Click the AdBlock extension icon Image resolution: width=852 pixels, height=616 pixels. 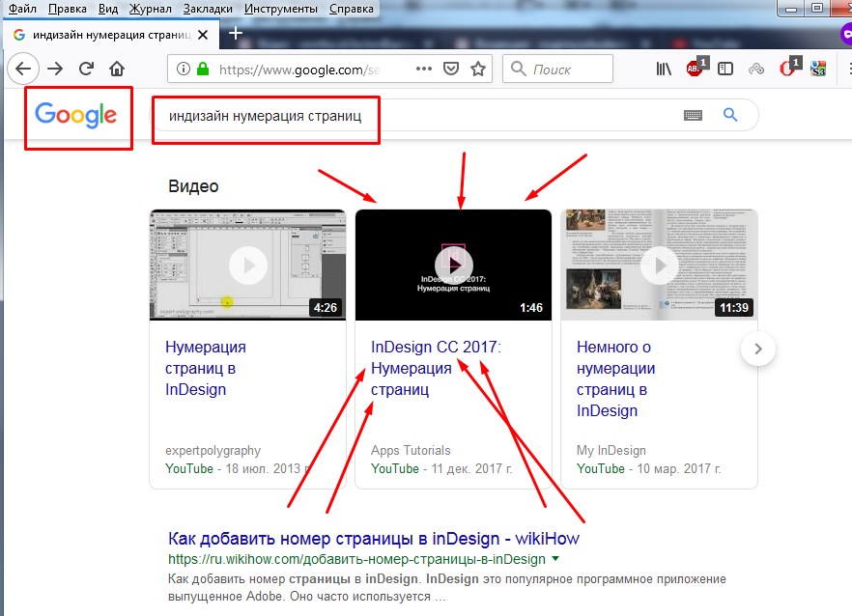click(x=694, y=69)
